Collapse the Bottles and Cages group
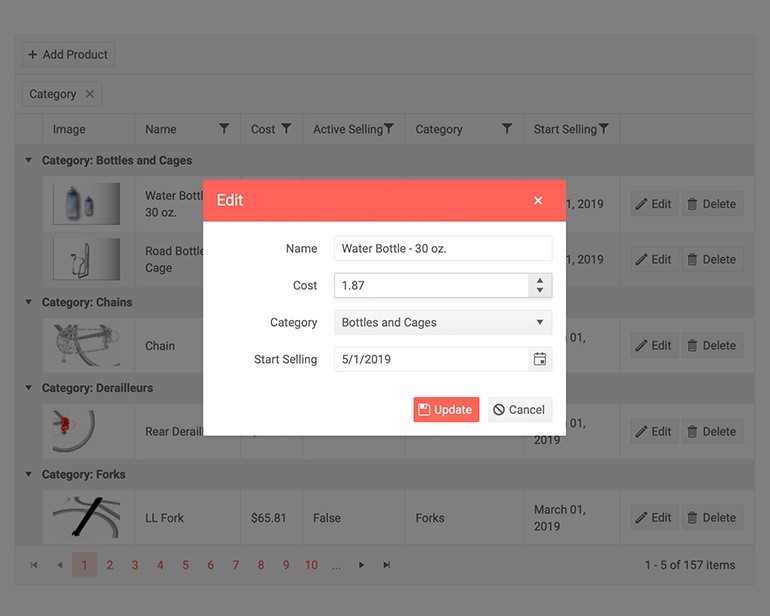The height and width of the screenshot is (616, 770). click(28, 160)
